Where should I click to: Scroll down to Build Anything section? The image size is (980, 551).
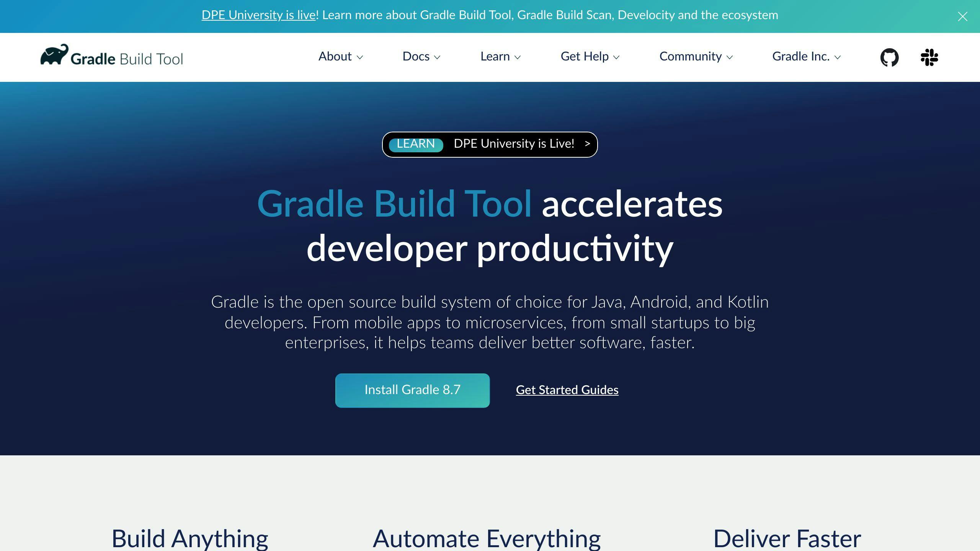point(190,537)
